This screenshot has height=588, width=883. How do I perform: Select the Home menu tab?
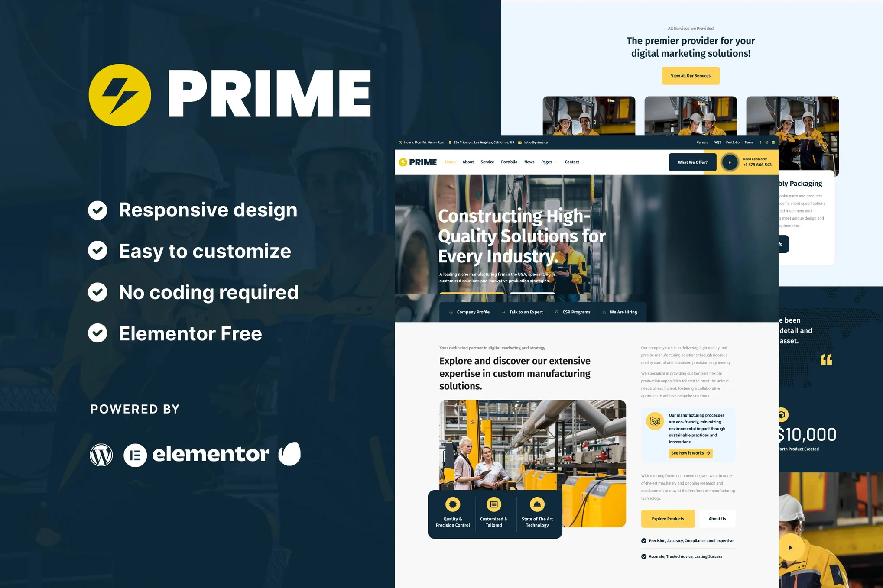[450, 162]
